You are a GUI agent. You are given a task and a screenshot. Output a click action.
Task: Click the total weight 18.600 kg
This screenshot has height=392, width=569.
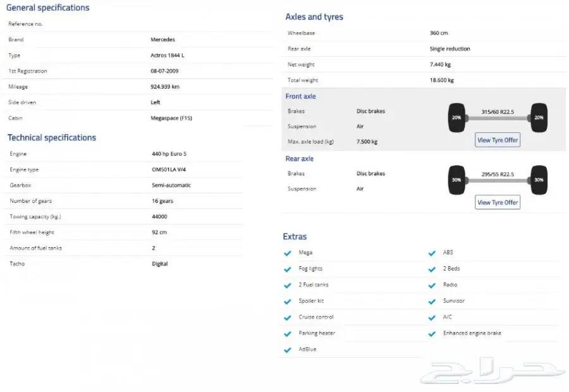pos(442,80)
